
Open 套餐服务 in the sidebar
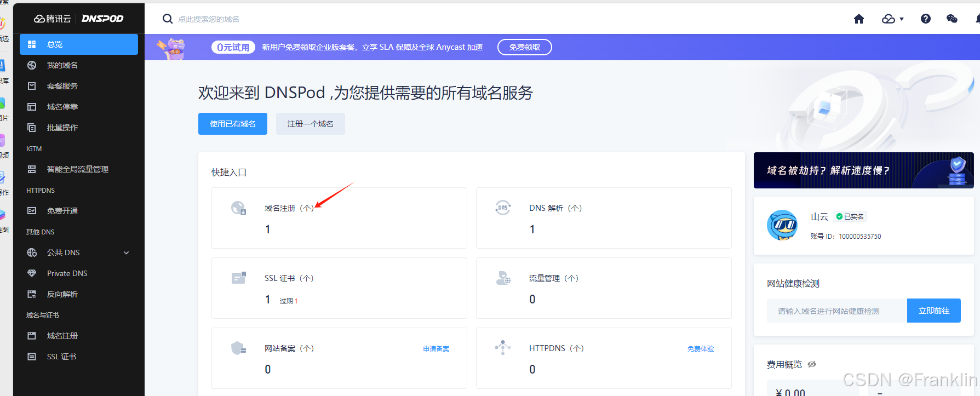pyautogui.click(x=79, y=86)
